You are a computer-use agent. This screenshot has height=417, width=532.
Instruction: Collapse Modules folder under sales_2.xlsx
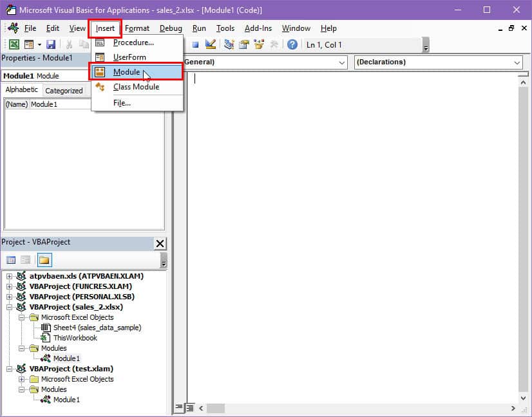click(22, 348)
